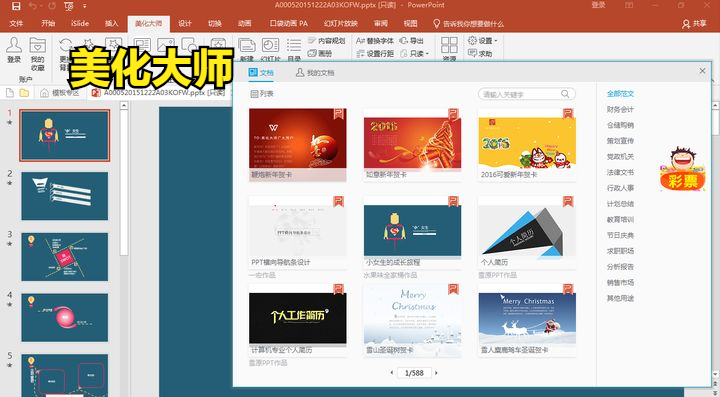The width and height of the screenshot is (720, 397).
Task: Click the 共享 Share button
Action: [x=694, y=23]
